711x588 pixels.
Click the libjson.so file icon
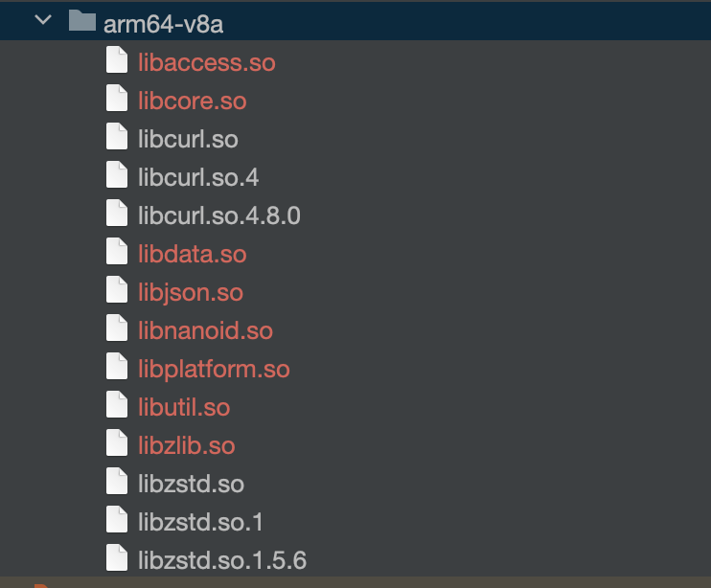(x=117, y=292)
